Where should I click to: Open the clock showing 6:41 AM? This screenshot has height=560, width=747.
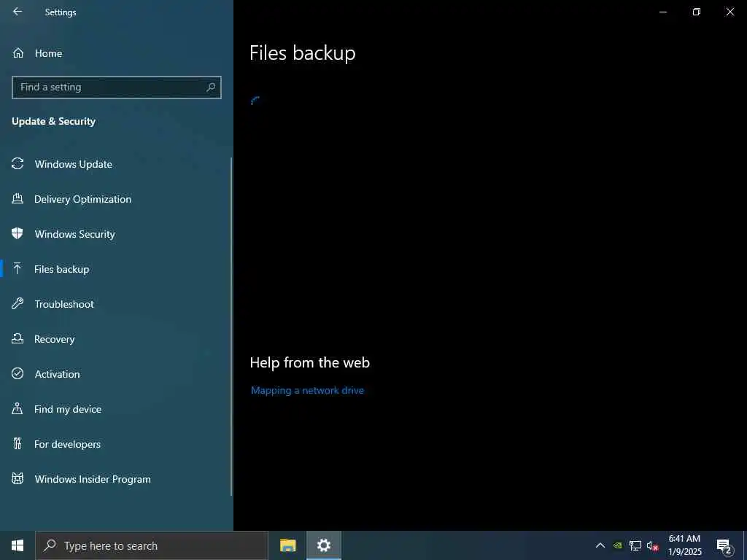tap(684, 545)
